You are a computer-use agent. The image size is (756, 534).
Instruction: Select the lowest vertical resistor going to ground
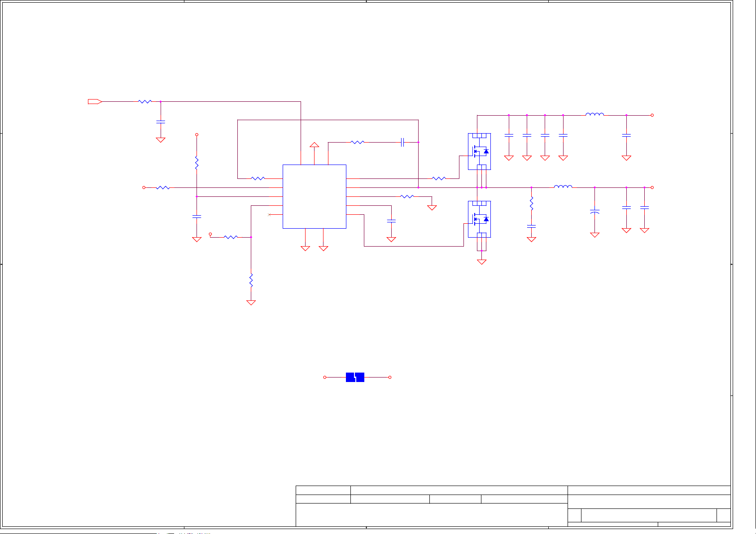coord(251,280)
